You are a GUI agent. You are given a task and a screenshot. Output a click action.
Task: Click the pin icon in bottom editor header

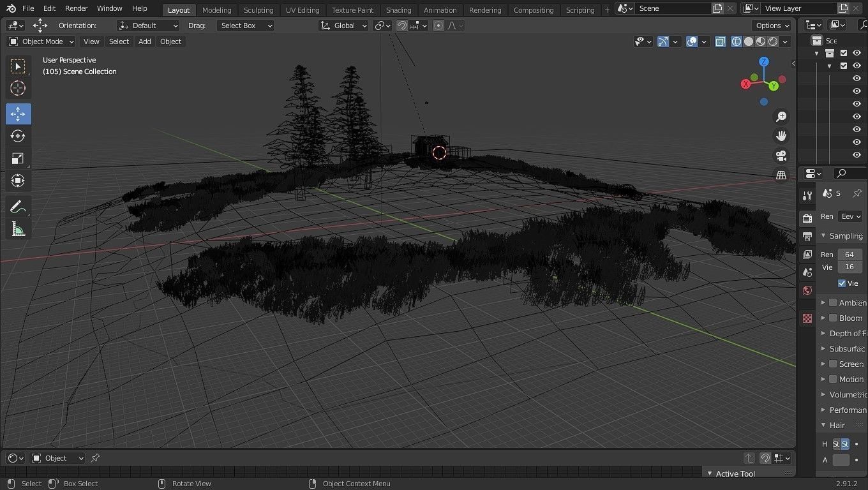click(x=95, y=458)
